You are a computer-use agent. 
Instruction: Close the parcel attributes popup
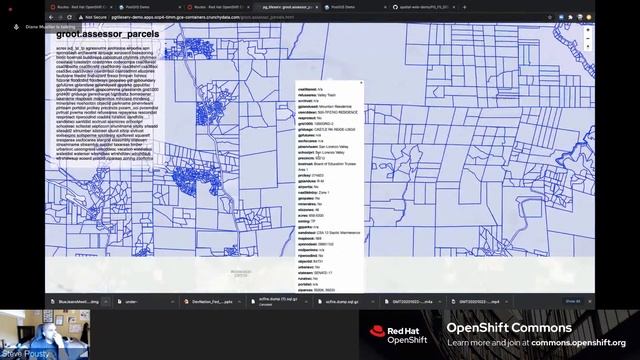tap(361, 83)
